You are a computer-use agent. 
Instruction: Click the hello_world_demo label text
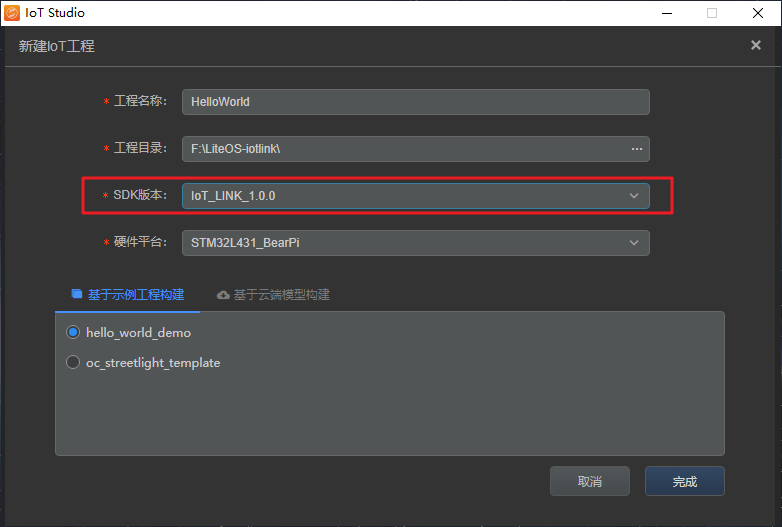click(x=138, y=333)
